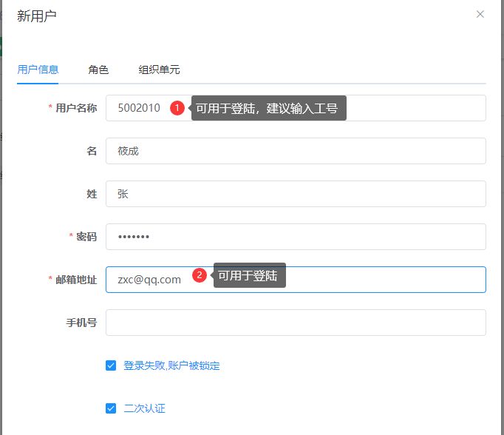Click the 登录失败,账户被锁定 label text
Image resolution: width=504 pixels, height=435 pixels.
(x=171, y=365)
